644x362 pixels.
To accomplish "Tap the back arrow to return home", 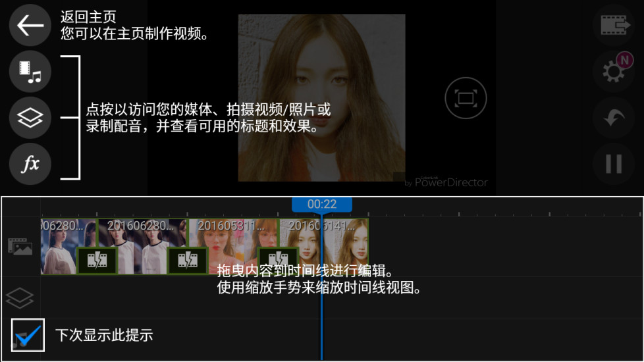I will [30, 25].
